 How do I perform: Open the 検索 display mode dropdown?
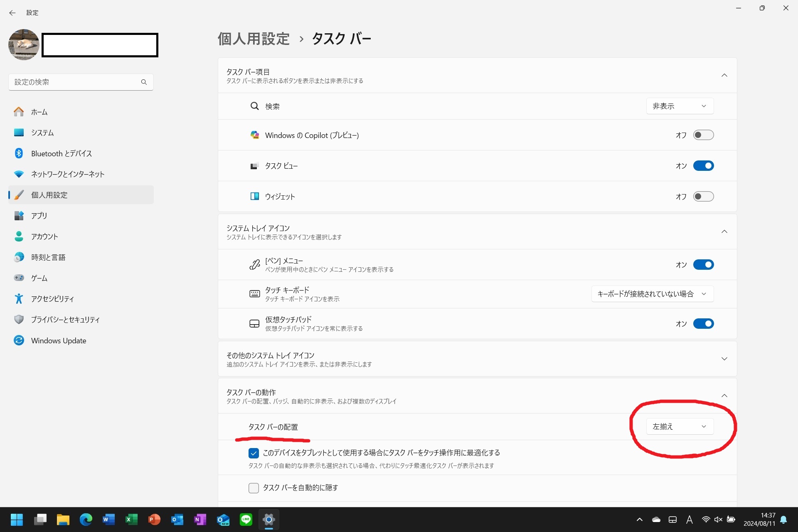point(680,106)
